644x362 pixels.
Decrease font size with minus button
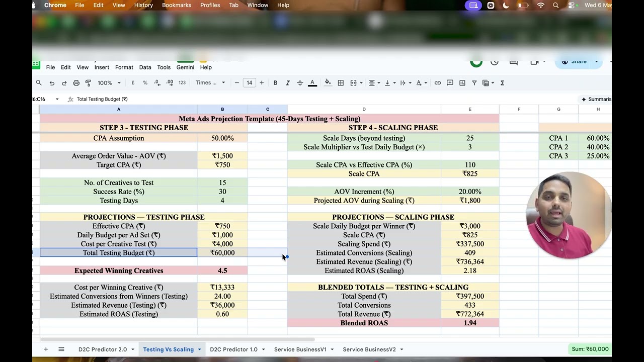click(237, 83)
